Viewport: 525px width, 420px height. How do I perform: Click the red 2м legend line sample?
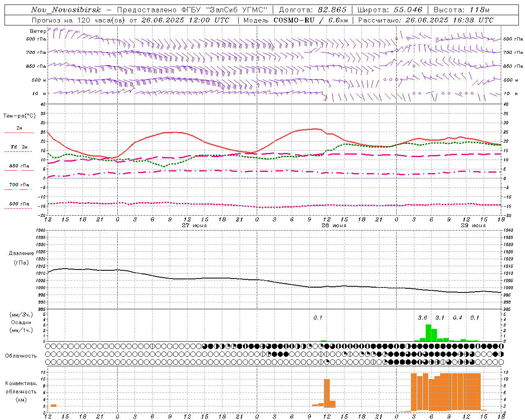tap(19, 133)
